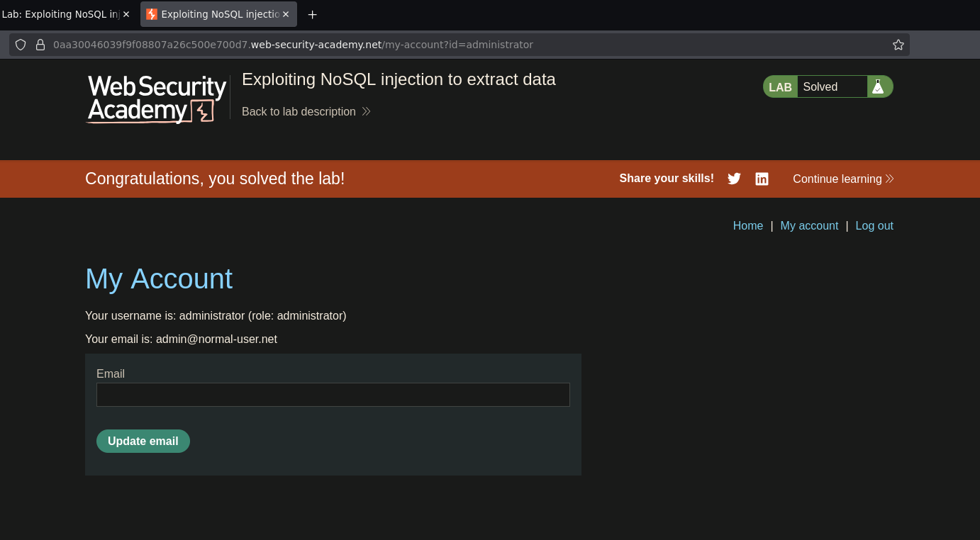The height and width of the screenshot is (540, 980).
Task: Click the 'Congratulations, you solved the lab!' text
Action: (x=215, y=179)
